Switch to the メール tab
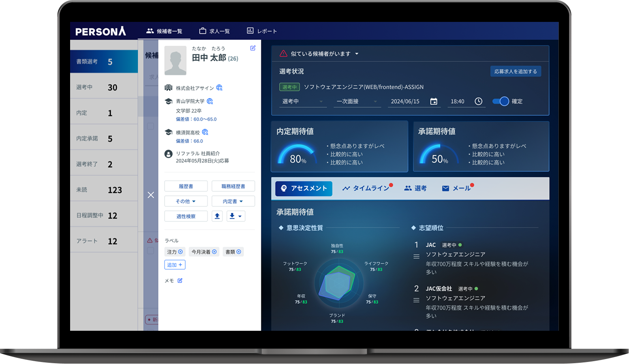This screenshot has height=364, width=629. pyautogui.click(x=457, y=188)
